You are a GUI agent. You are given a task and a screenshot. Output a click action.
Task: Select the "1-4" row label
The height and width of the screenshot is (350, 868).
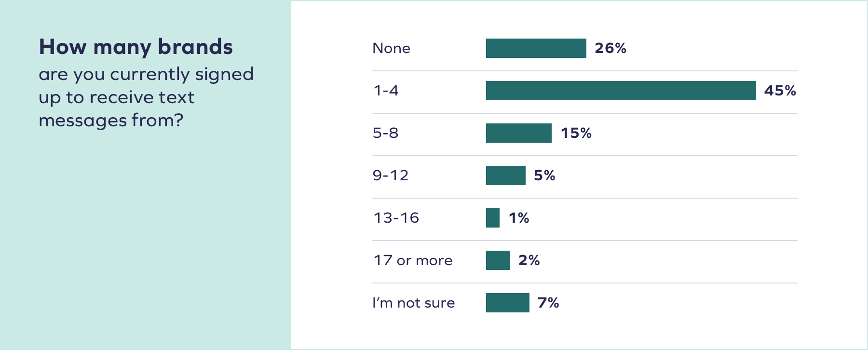(x=386, y=91)
